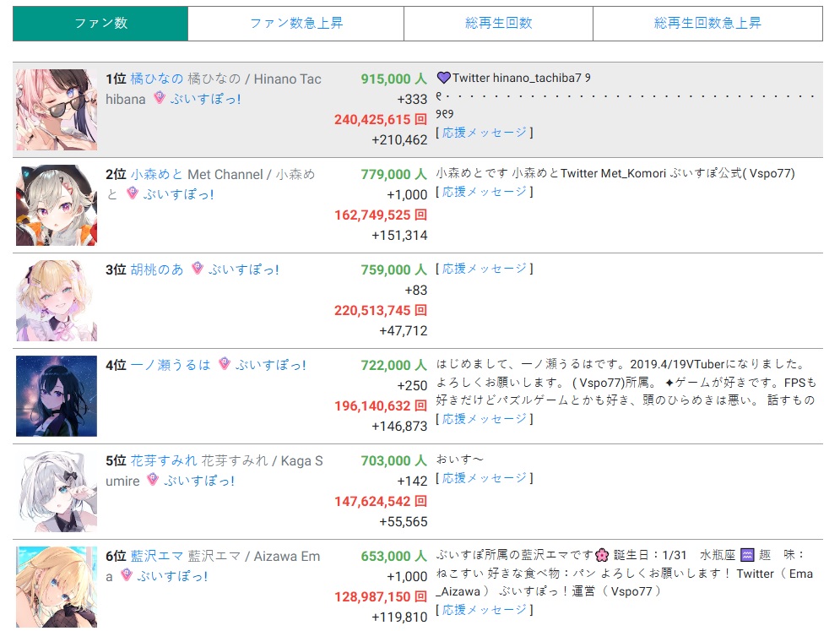Image resolution: width=840 pixels, height=631 pixels.
Task: Click the view increase +47,712
Action: point(404,331)
